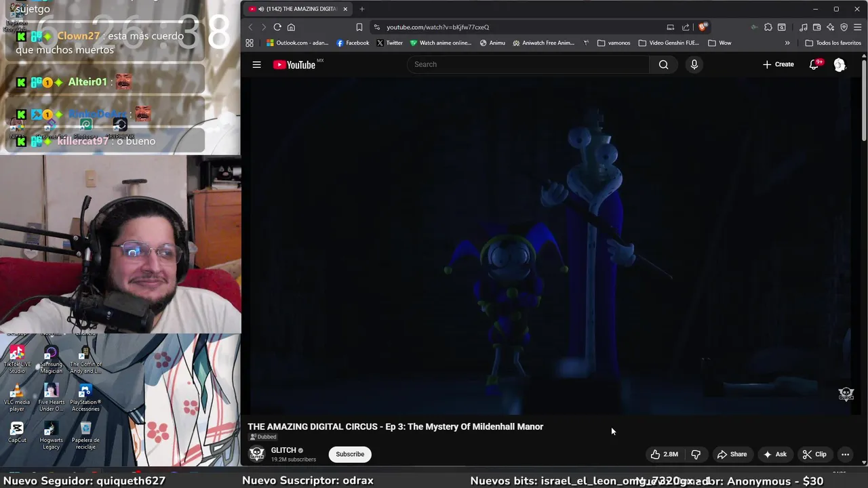Open Papelera de reciclaje icon
This screenshot has height=488, width=868.
click(x=85, y=436)
